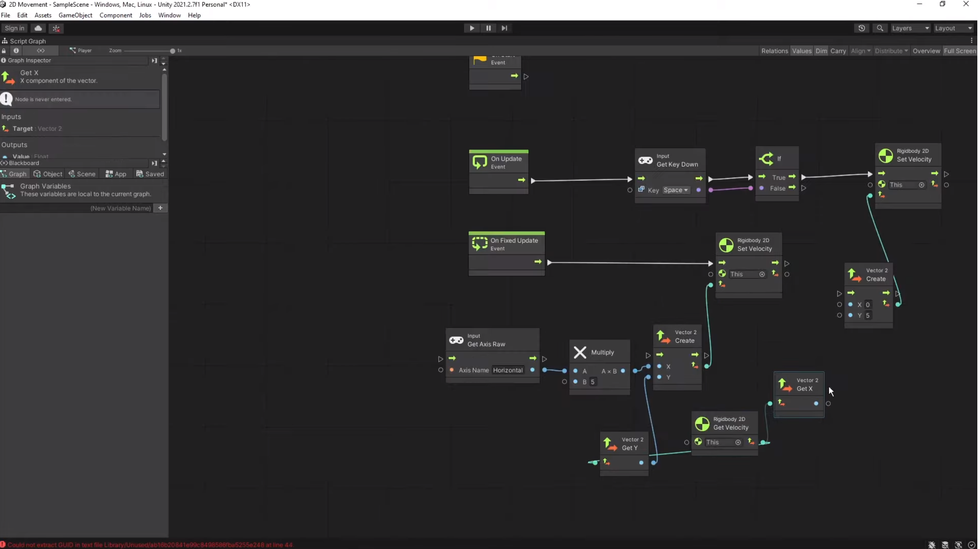Screen dimensions: 980x549
Task: Open the collab bug icon beside cloud
Action: coord(56,28)
